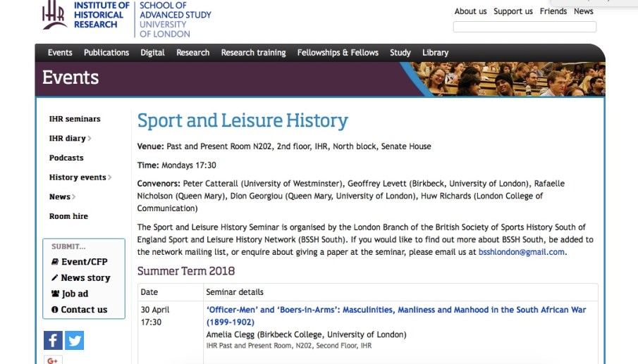Open the Room hire sidebar link
This screenshot has width=638, height=364.
(x=68, y=216)
